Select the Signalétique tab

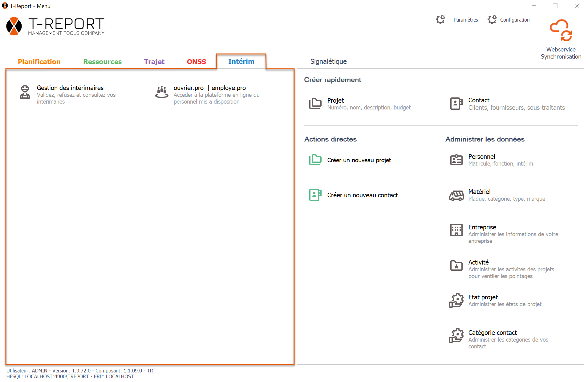click(328, 61)
